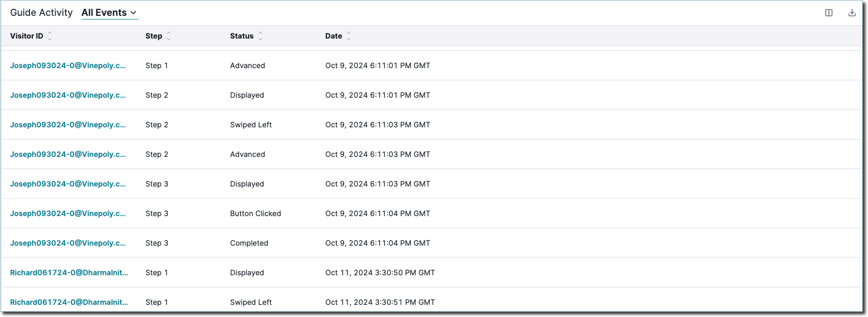The image size is (868, 317).
Task: Sort by Step column arrows
Action: (169, 36)
